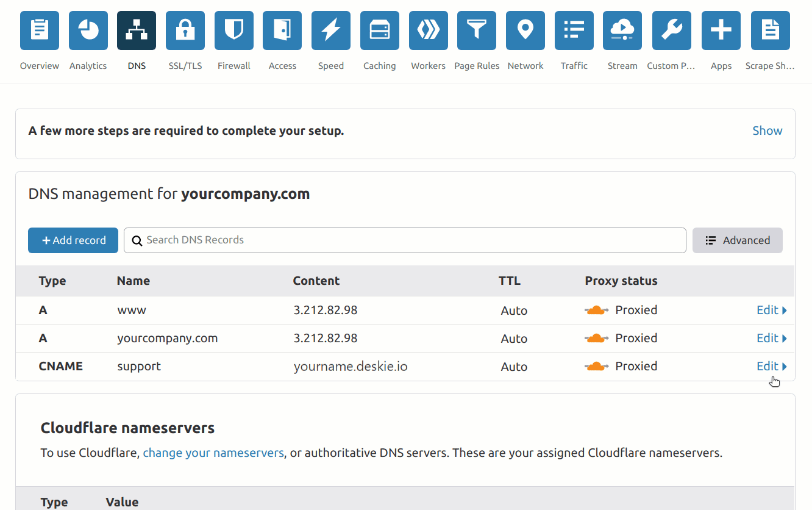812x510 pixels.
Task: Select the CNAME type cell
Action: point(61,366)
